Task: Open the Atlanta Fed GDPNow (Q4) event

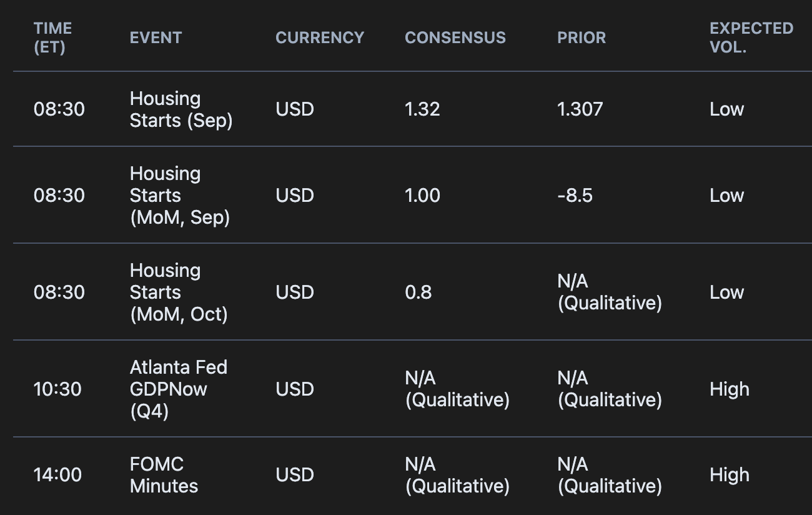Action: [x=179, y=389]
